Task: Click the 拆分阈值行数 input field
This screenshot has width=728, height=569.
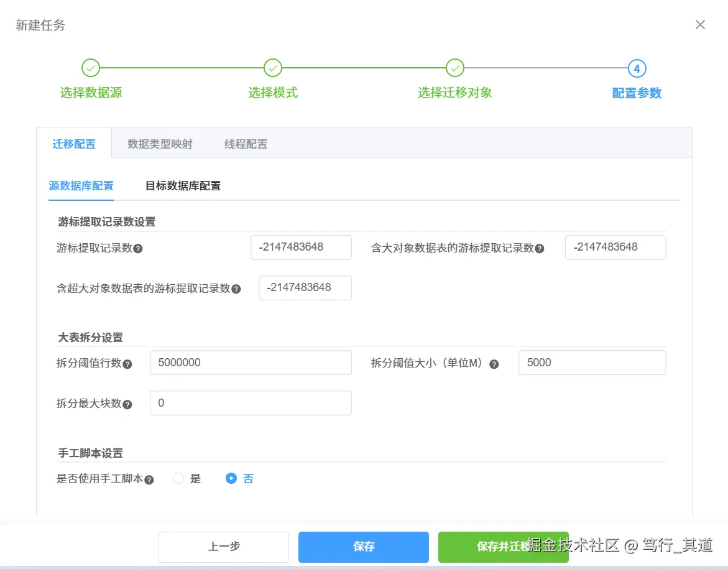Action: pos(250,363)
